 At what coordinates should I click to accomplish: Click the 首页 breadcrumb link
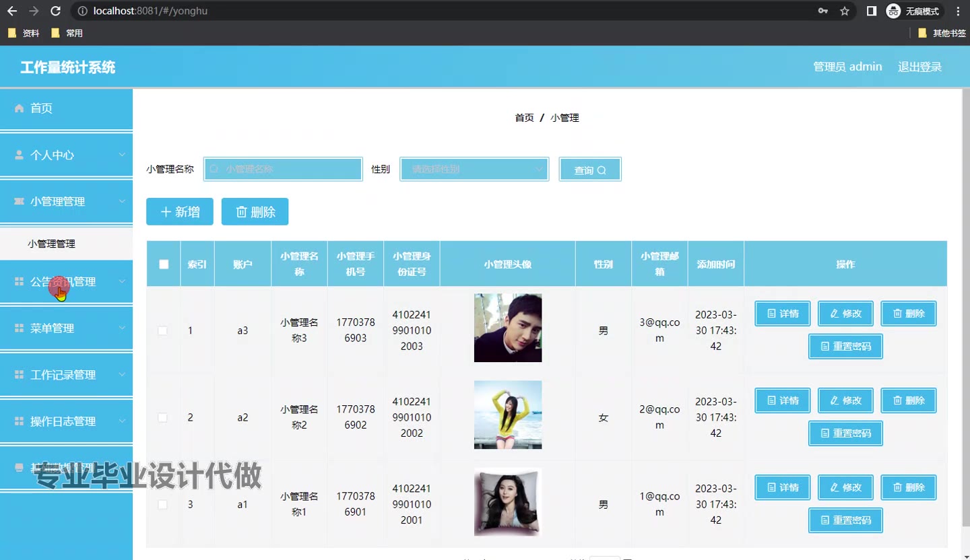(524, 118)
